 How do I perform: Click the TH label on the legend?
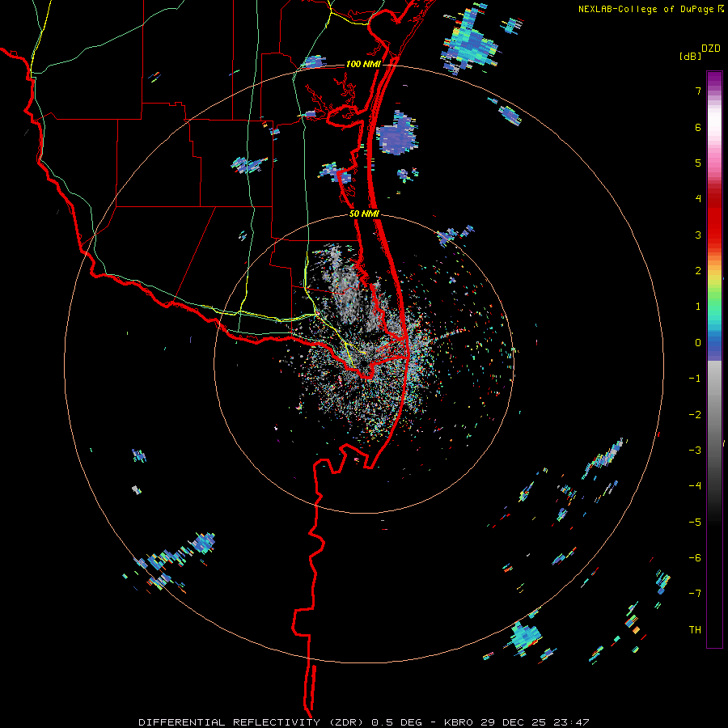click(x=695, y=630)
